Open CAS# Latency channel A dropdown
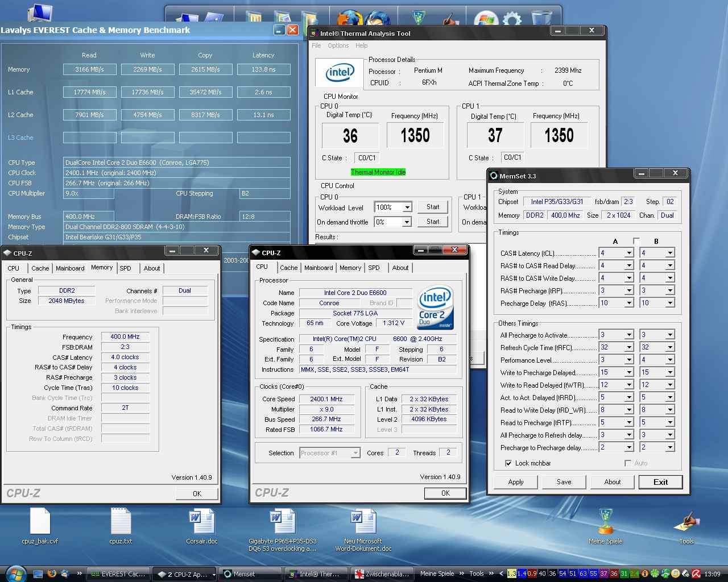 tap(629, 253)
